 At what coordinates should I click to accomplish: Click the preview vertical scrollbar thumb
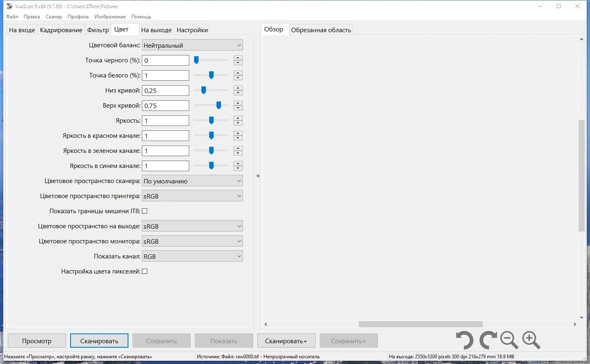581,176
